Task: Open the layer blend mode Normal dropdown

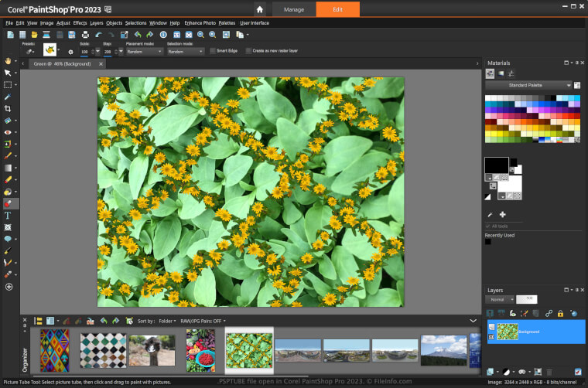Action: click(x=499, y=298)
